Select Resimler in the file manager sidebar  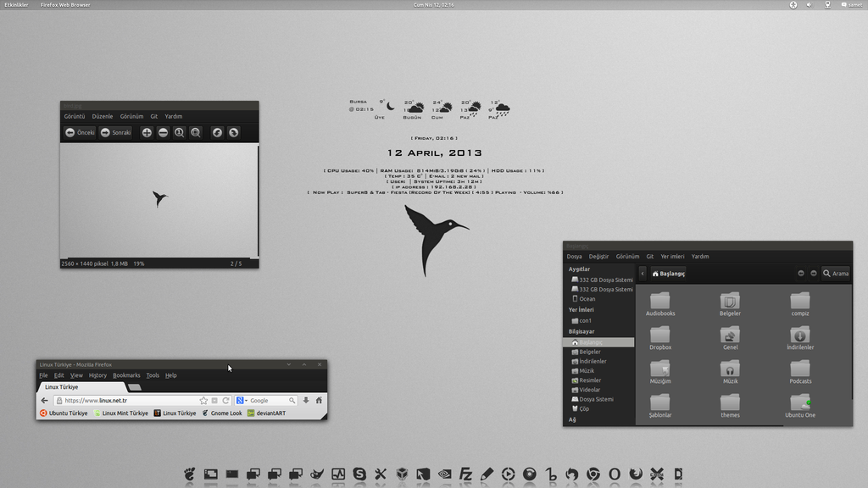pos(589,380)
